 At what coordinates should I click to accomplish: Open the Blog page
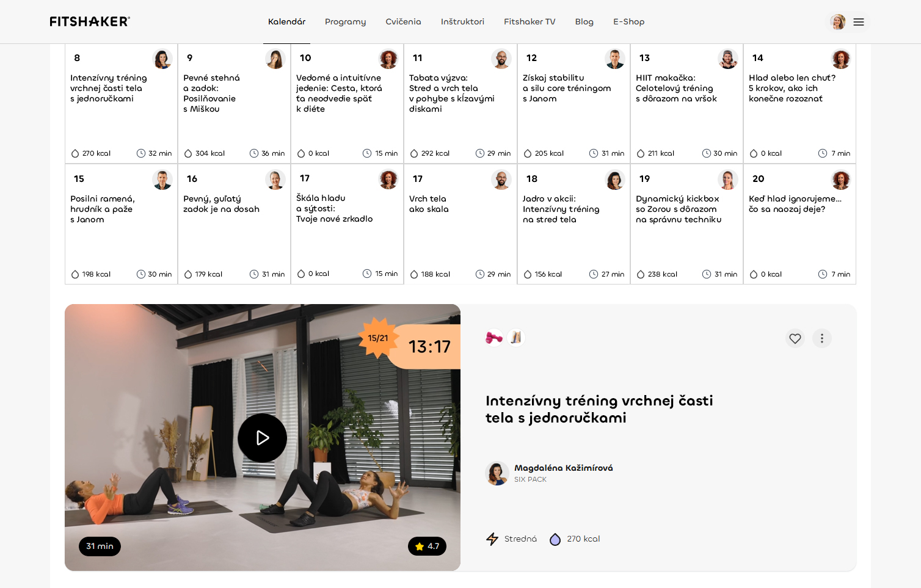pyautogui.click(x=584, y=21)
